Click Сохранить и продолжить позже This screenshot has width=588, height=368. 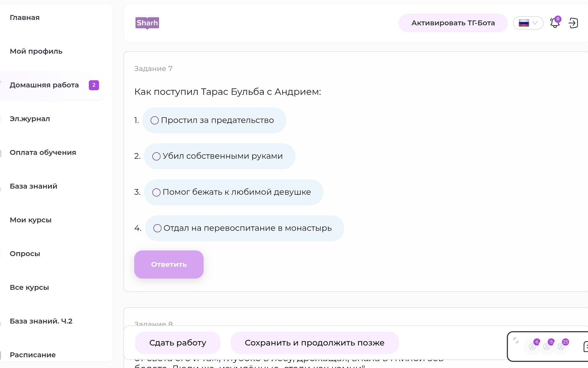pyautogui.click(x=315, y=343)
